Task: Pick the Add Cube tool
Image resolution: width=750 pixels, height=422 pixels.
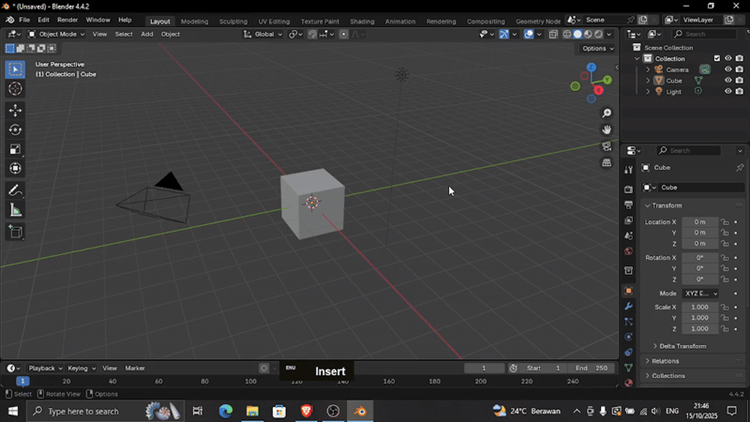Action: point(15,232)
